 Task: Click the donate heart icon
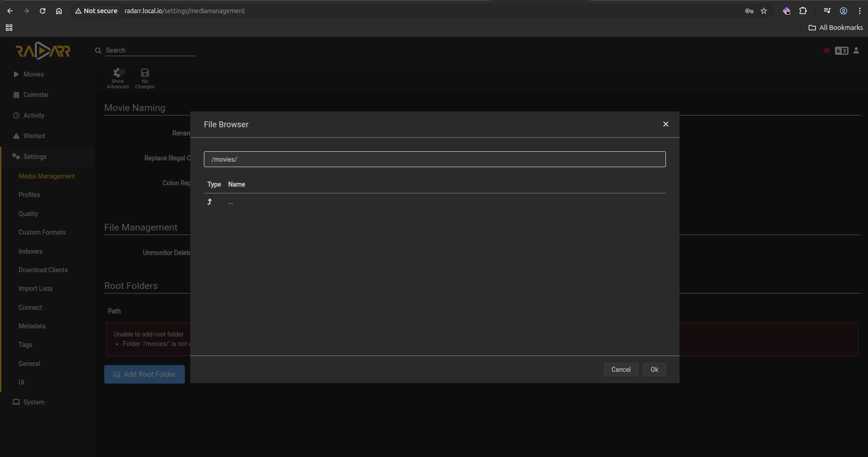(826, 51)
